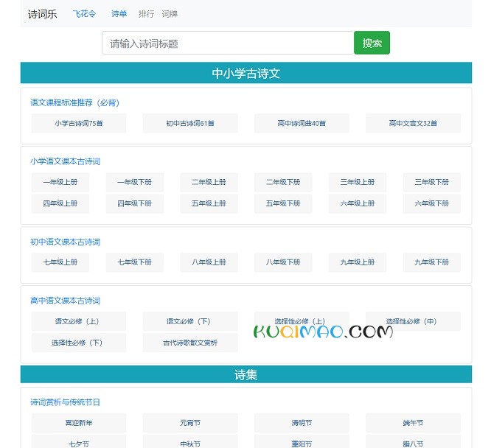The width and height of the screenshot is (491, 448).
Task: Choose 三年级下册
Action: point(432,182)
